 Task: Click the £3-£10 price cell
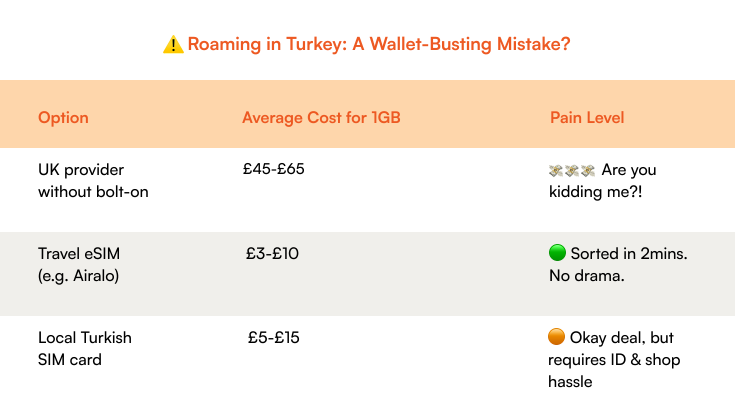272,254
